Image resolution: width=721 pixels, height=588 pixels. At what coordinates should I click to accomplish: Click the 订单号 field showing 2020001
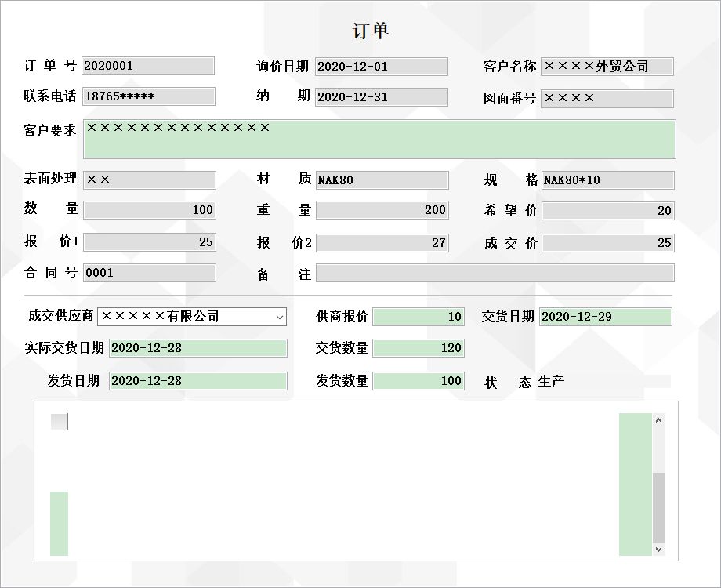point(148,66)
